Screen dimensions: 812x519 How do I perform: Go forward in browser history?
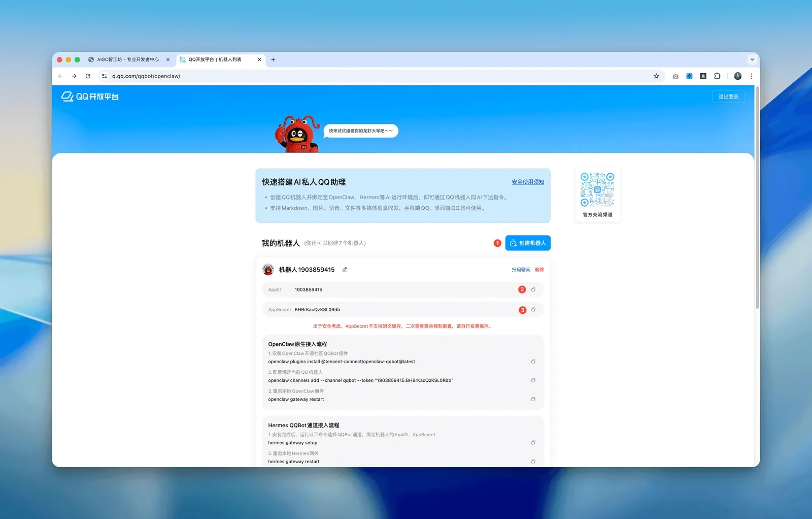(74, 76)
